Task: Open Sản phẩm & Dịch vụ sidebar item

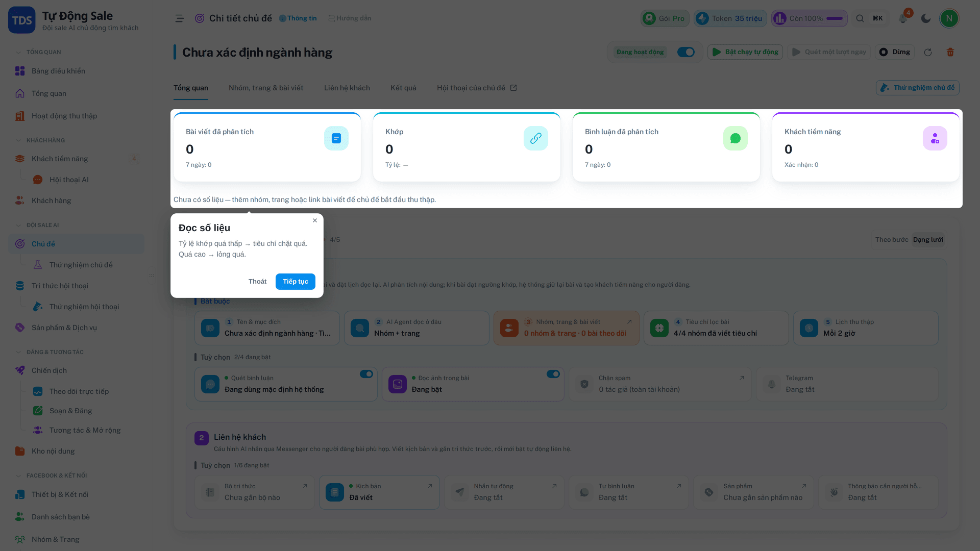Action: pos(77,328)
